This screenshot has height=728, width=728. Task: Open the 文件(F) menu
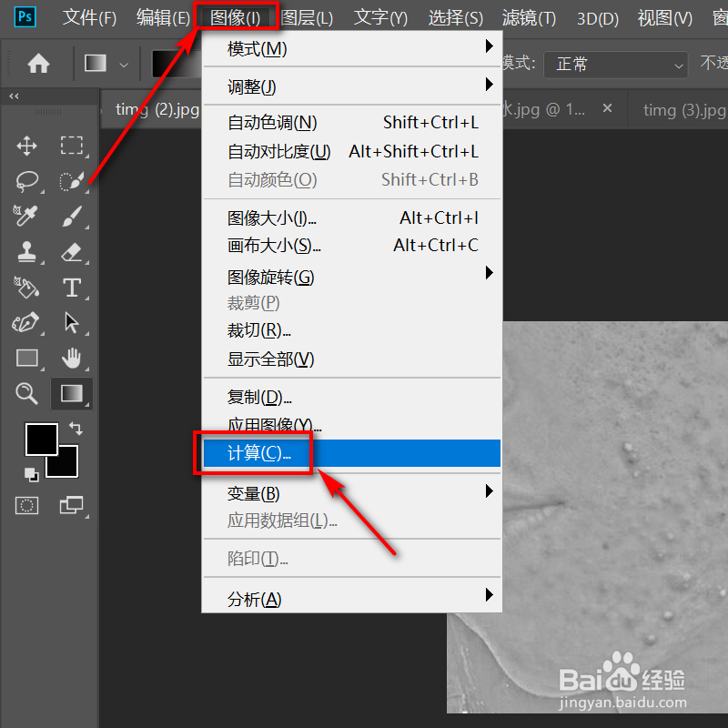(89, 17)
